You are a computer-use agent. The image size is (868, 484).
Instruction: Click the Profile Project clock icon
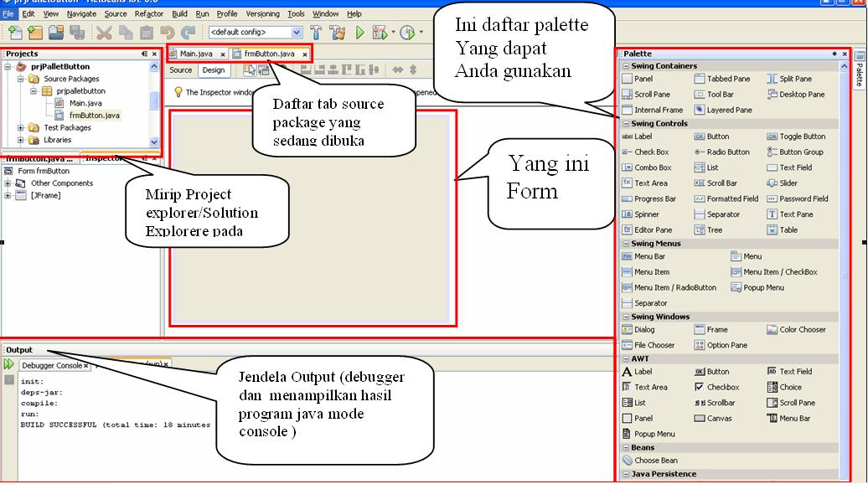click(x=407, y=33)
